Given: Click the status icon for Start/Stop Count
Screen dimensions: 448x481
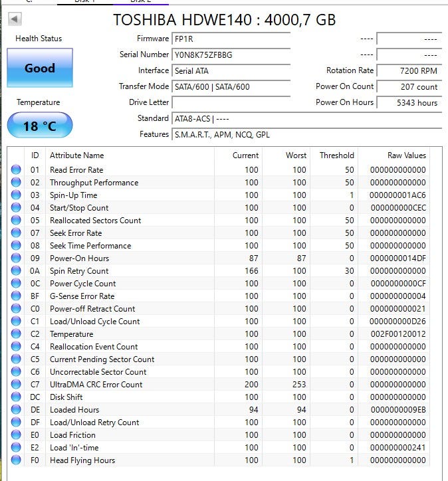Looking at the screenshot, I should 16,207.
